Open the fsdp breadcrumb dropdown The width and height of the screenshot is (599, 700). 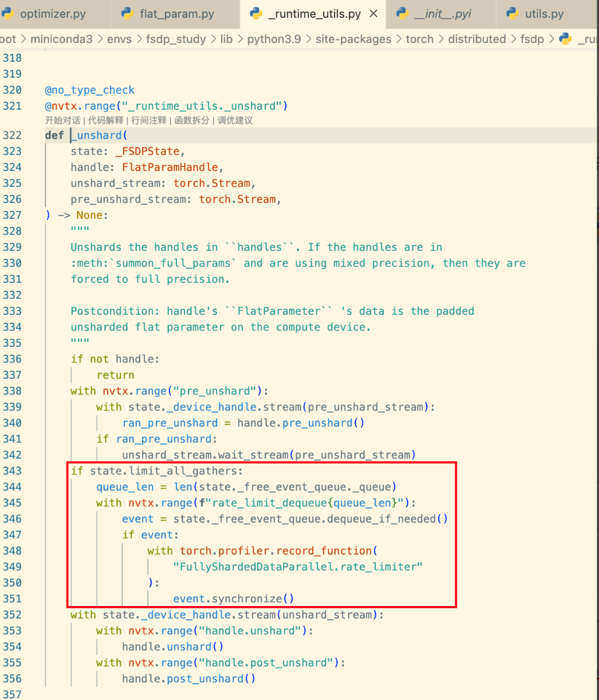pos(532,39)
